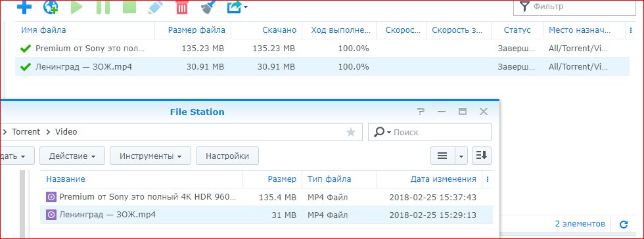The height and width of the screenshot is (239, 644).
Task: Select the Ленинград — ЗОЖ.mp4 file row
Action: coord(266,215)
